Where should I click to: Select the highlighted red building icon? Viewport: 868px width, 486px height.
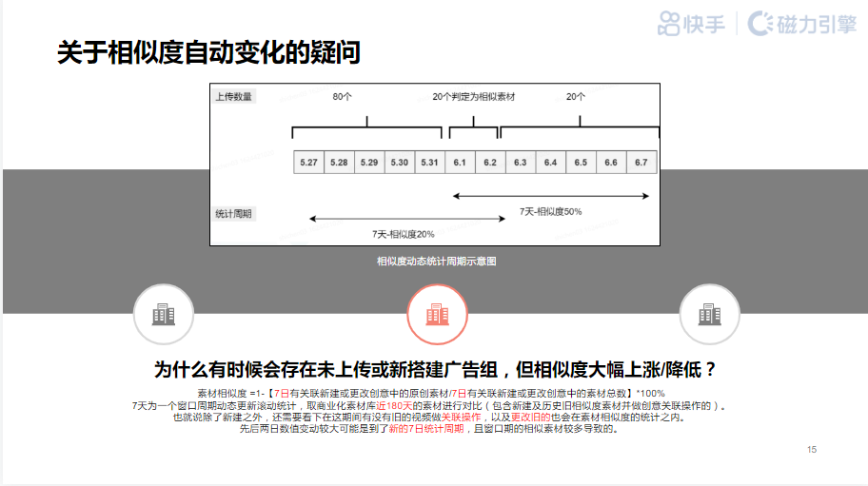point(438,314)
